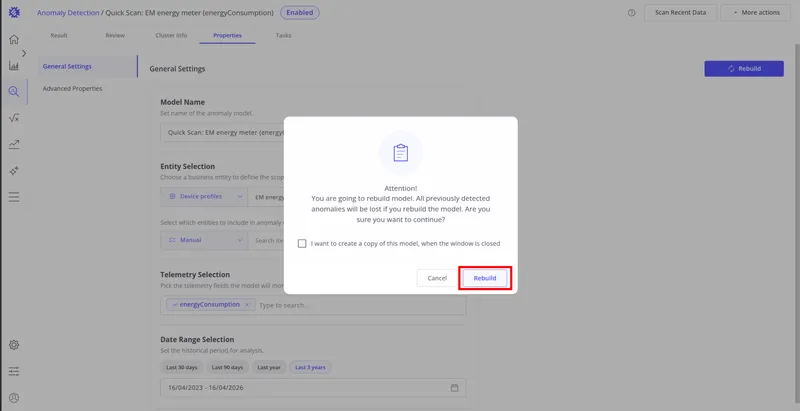Open the Home sidebar icon
The width and height of the screenshot is (800, 411).
click(14, 39)
